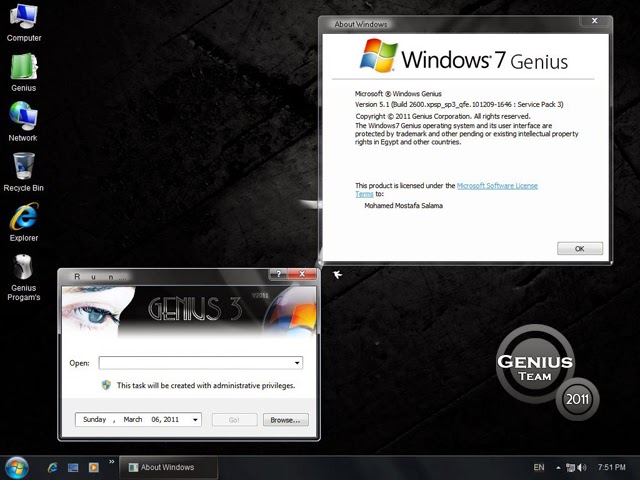Select About Windows taskbar button
The height and width of the screenshot is (480, 640).
[x=168, y=467]
